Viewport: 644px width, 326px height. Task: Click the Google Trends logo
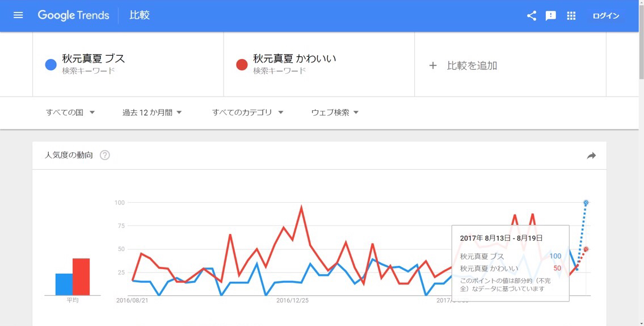pyautogui.click(x=73, y=15)
